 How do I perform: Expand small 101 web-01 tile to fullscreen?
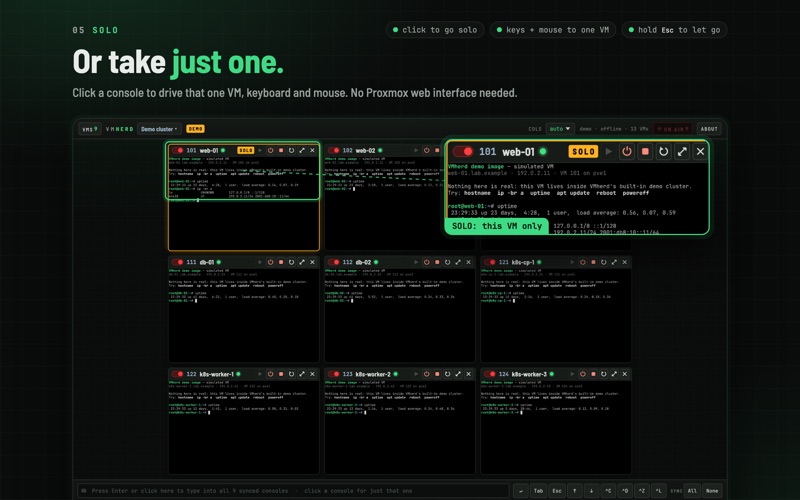point(302,151)
